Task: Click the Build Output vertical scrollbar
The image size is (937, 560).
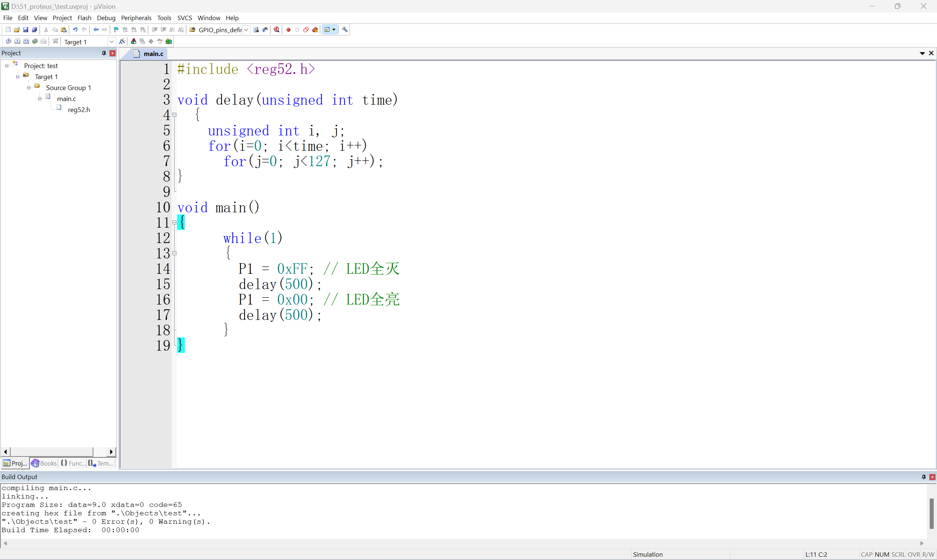Action: [x=932, y=513]
